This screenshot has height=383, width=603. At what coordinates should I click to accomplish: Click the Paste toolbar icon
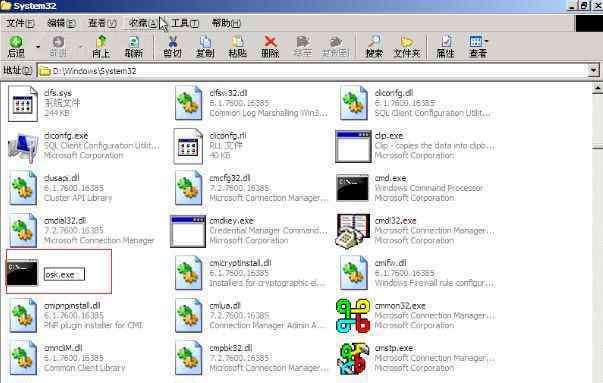click(x=237, y=42)
